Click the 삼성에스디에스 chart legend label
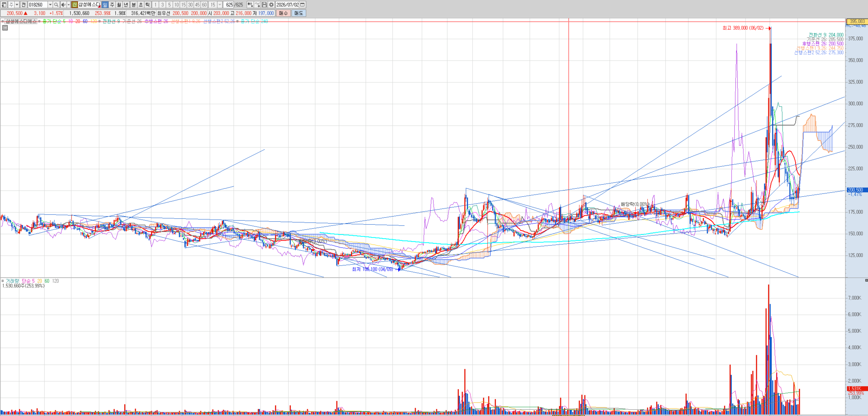Image resolution: width=868 pixels, height=416 pixels. [21, 21]
